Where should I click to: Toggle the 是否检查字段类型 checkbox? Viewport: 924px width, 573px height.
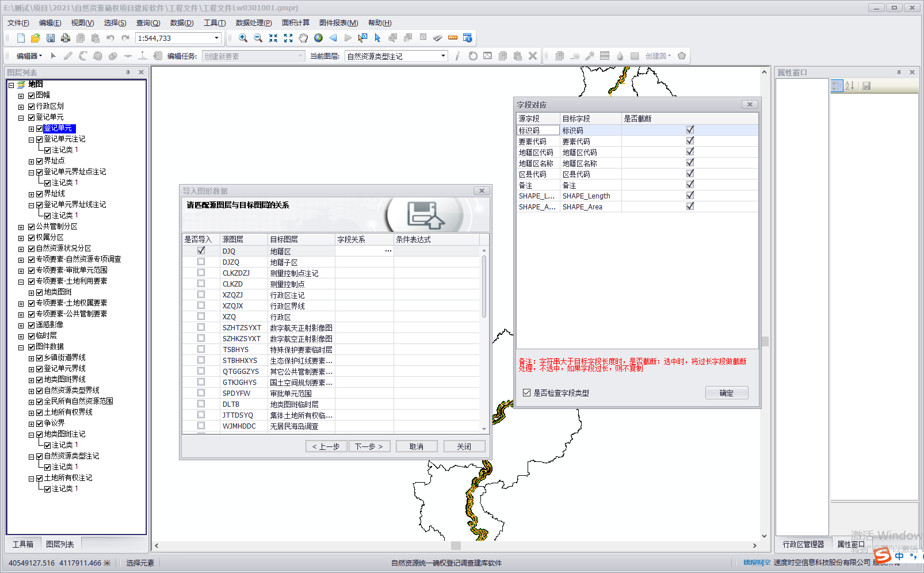[526, 393]
